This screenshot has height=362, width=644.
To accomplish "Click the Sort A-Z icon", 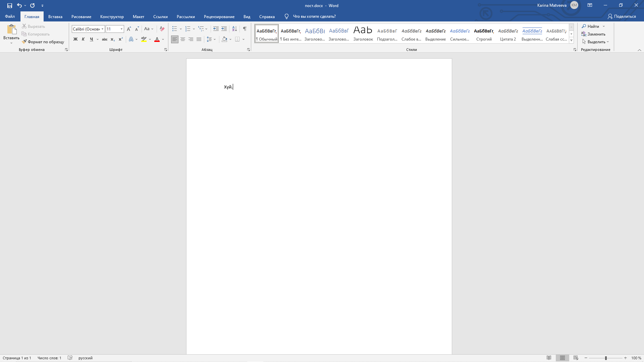I will 234,29.
